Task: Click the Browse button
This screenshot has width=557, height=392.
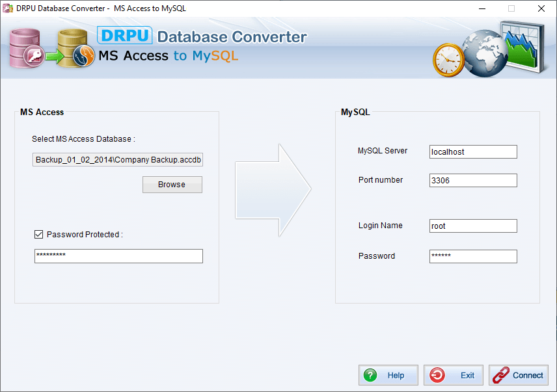Action: (x=172, y=185)
